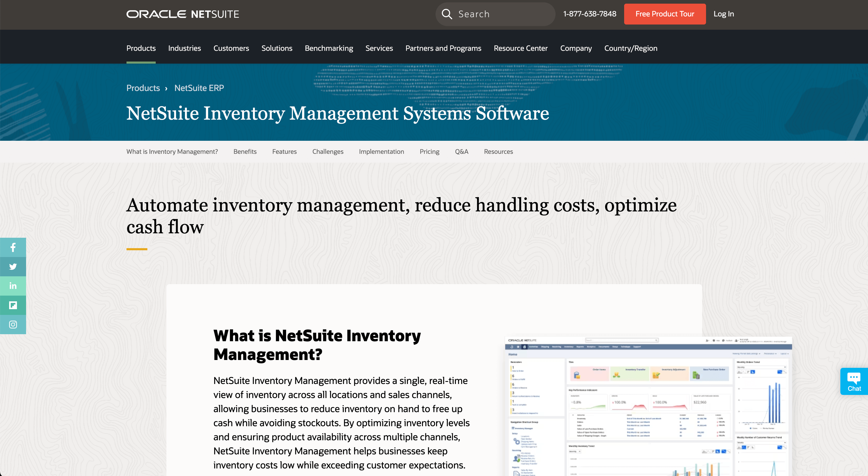Click the Facebook share icon

[x=13, y=248]
